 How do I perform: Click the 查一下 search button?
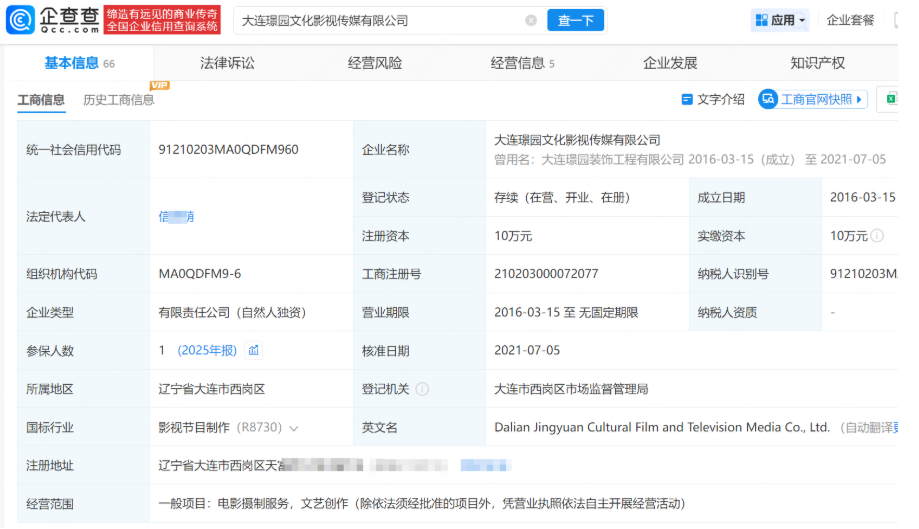tap(575, 21)
